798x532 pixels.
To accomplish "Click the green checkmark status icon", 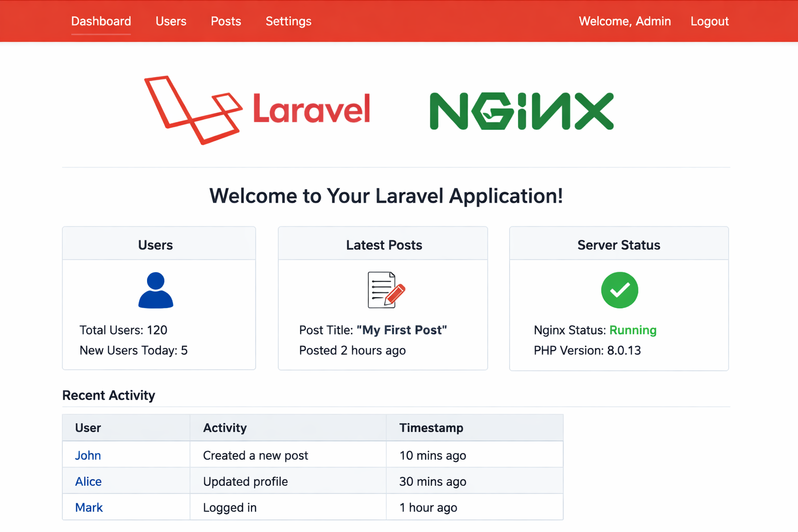I will pos(619,290).
